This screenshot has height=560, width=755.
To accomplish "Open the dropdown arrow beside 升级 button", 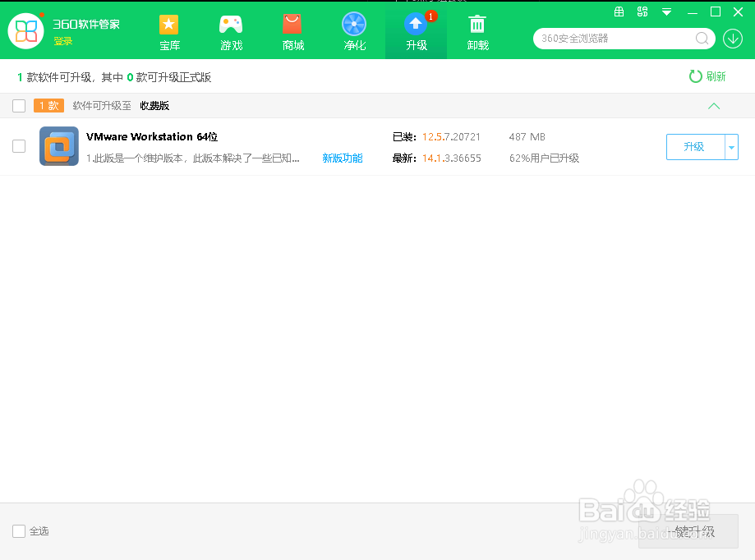I will tap(731, 147).
